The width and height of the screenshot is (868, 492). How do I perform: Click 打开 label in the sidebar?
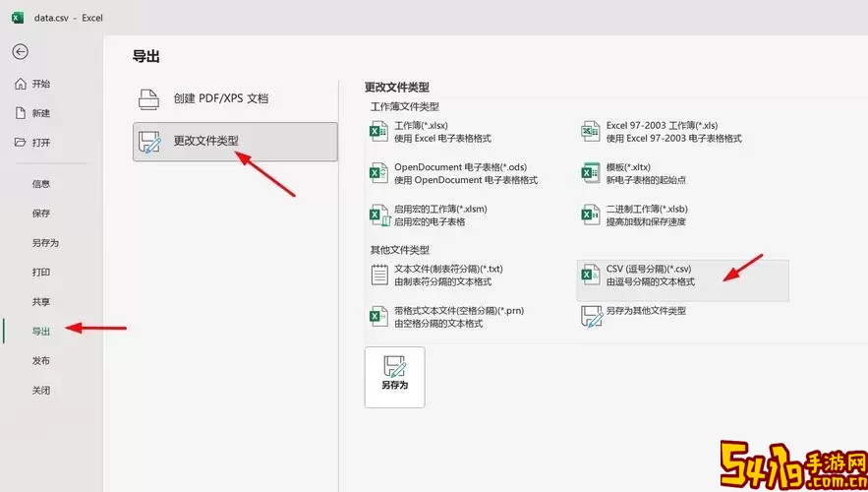tap(41, 143)
